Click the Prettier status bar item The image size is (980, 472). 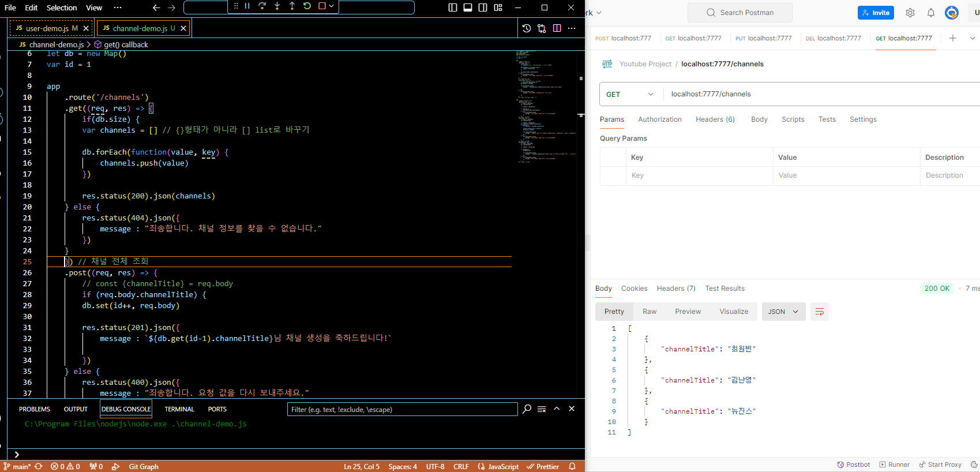coord(543,466)
